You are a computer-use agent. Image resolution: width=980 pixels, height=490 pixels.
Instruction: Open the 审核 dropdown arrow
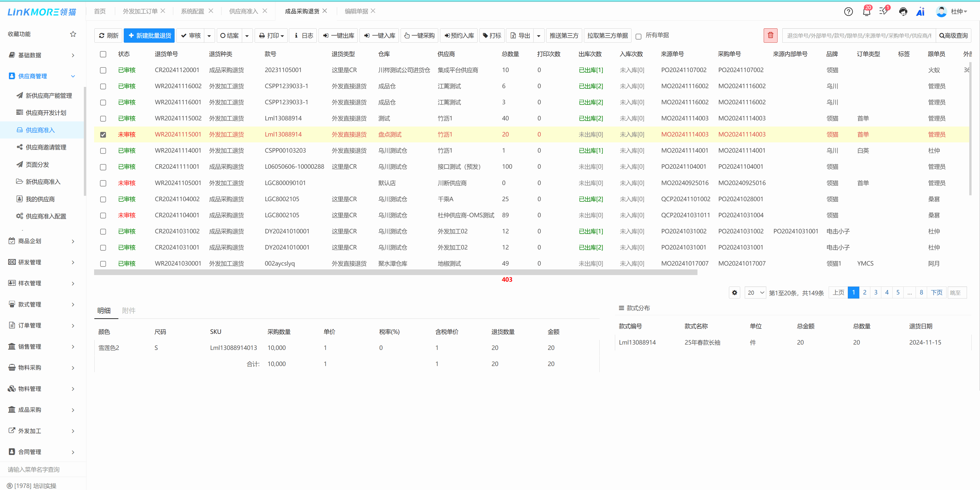(x=209, y=36)
